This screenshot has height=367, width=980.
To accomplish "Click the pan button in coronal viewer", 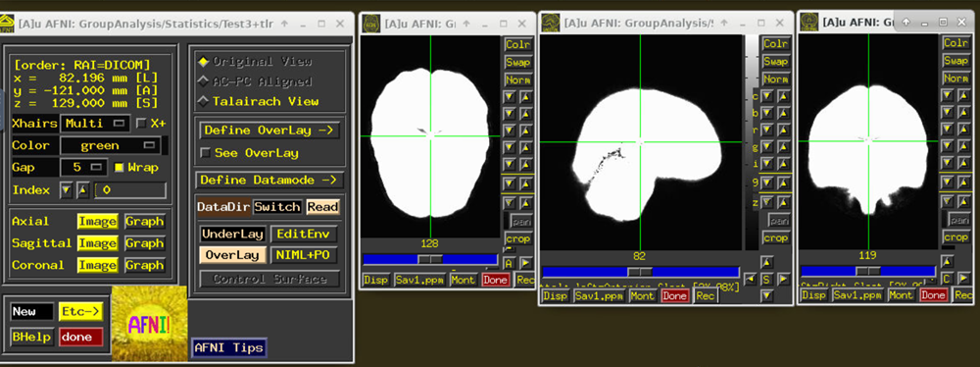I will (x=958, y=220).
